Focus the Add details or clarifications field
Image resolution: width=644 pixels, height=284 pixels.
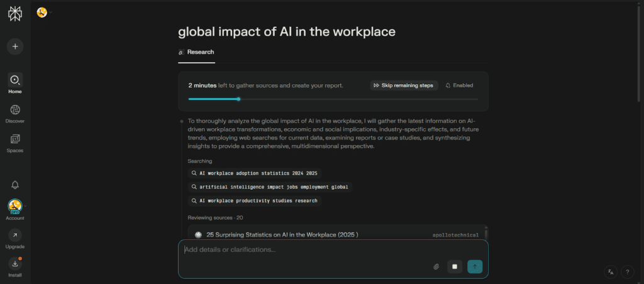coord(302,250)
